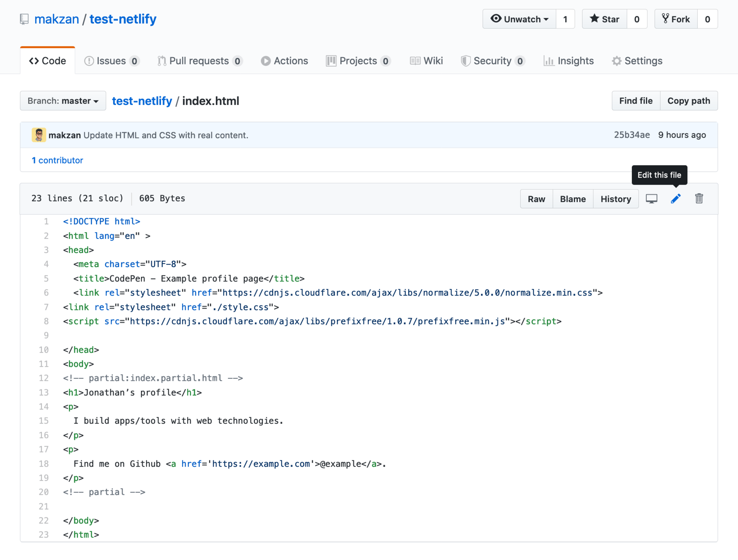Click the Find file button
Screen dimensions: 738x560
point(636,101)
